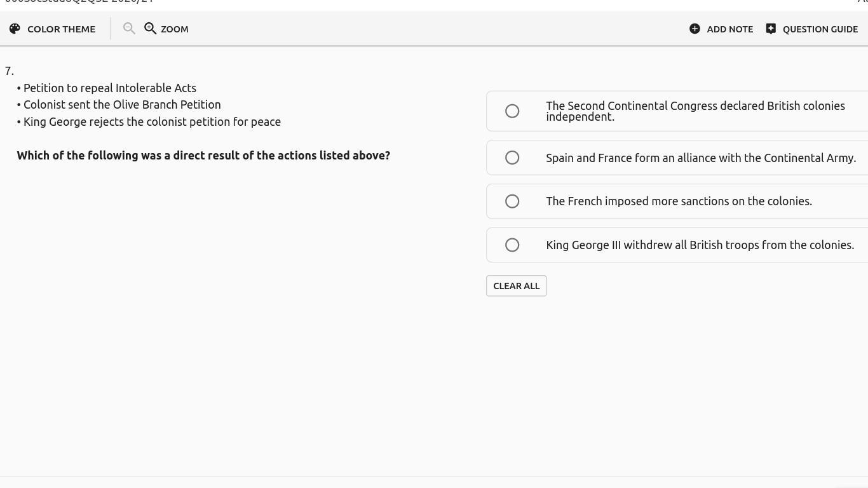This screenshot has width=868, height=488.
Task: Pick radio for King George withdrew troops
Action: click(x=512, y=245)
